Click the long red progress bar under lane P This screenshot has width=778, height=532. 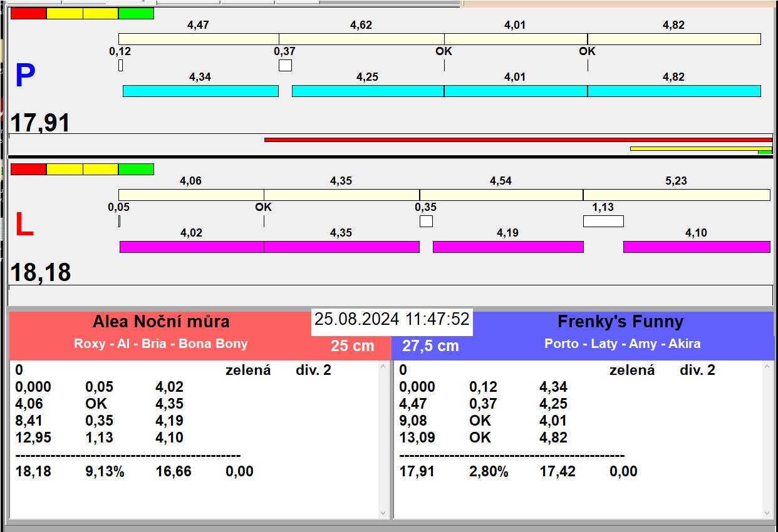click(x=518, y=140)
